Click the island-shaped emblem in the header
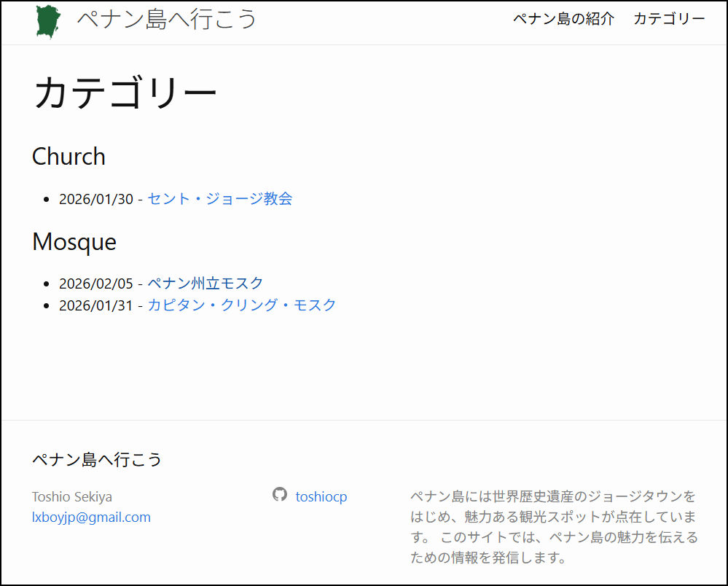 coord(47,20)
